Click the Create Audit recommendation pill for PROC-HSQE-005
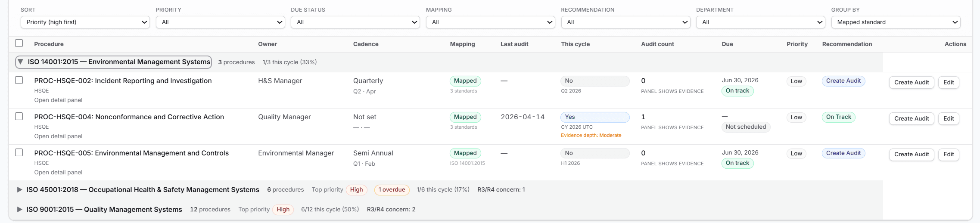 coord(843,153)
